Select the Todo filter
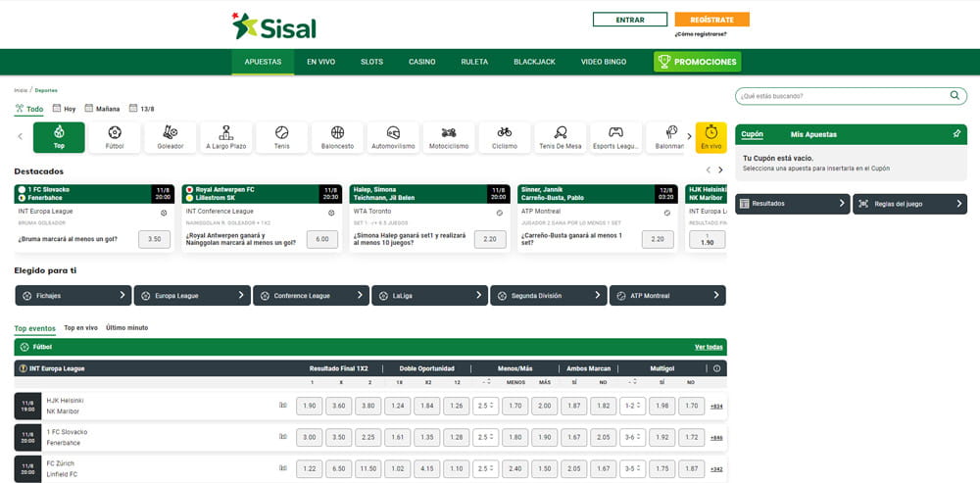The width and height of the screenshot is (980, 483). [28, 109]
